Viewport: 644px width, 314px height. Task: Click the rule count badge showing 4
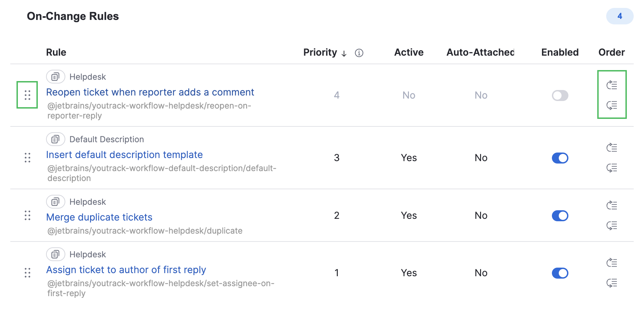pyautogui.click(x=620, y=16)
